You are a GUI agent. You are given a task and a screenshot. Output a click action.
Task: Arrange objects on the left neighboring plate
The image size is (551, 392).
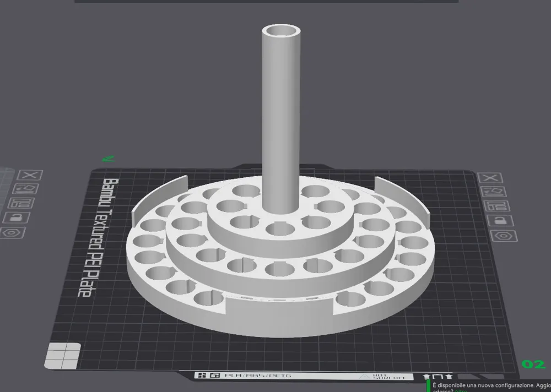21,203
